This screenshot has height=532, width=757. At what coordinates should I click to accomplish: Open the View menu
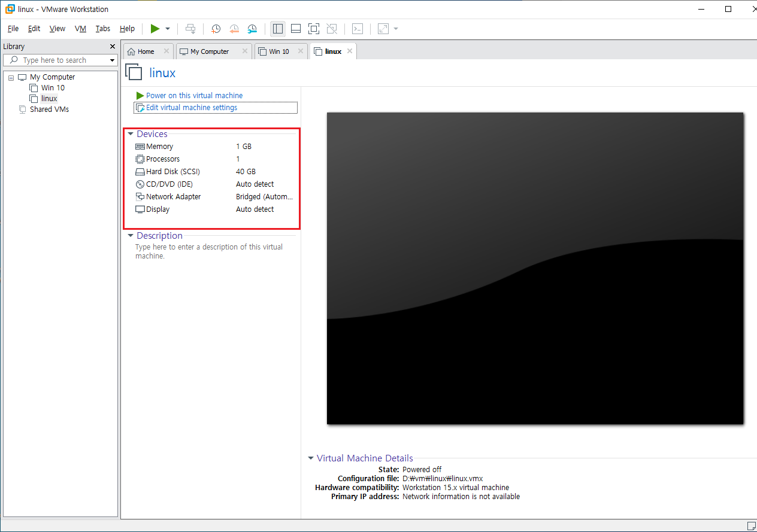pos(57,29)
